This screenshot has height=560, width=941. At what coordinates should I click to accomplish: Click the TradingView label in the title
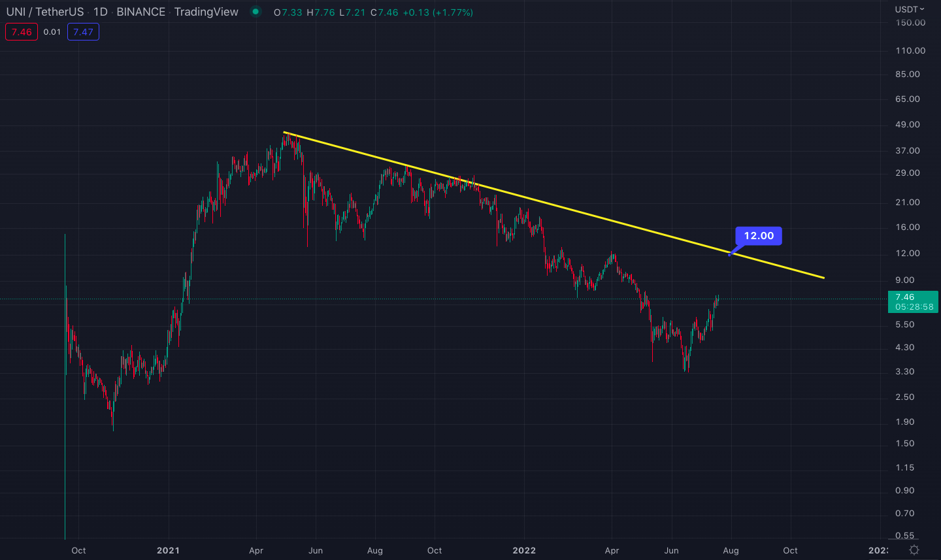point(206,12)
